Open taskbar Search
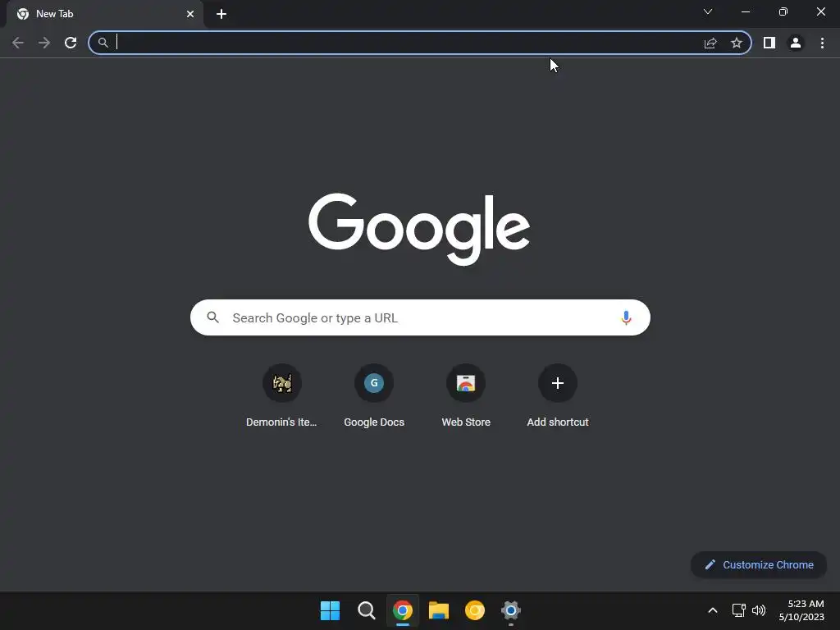 [367, 610]
